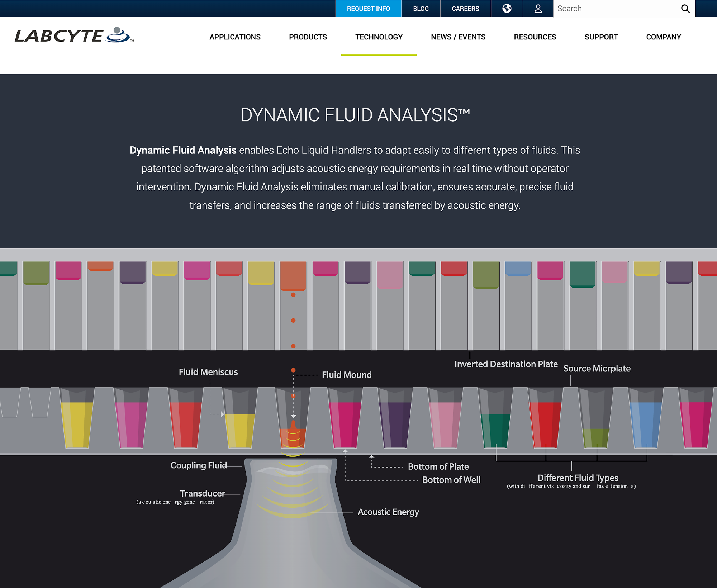The image size is (717, 588).
Task: Open the SUPPORT menu
Action: 601,37
